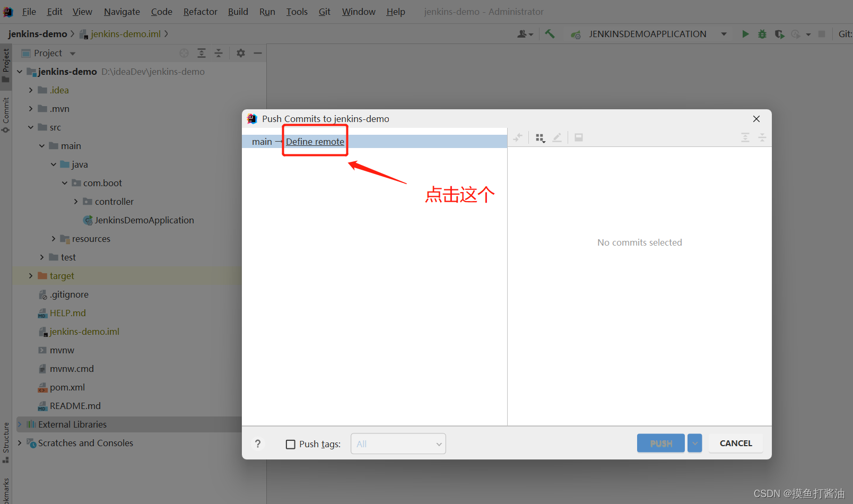Screen dimensions: 853x504
Task: Collapse all icon in push dialog details
Action: tap(762, 137)
